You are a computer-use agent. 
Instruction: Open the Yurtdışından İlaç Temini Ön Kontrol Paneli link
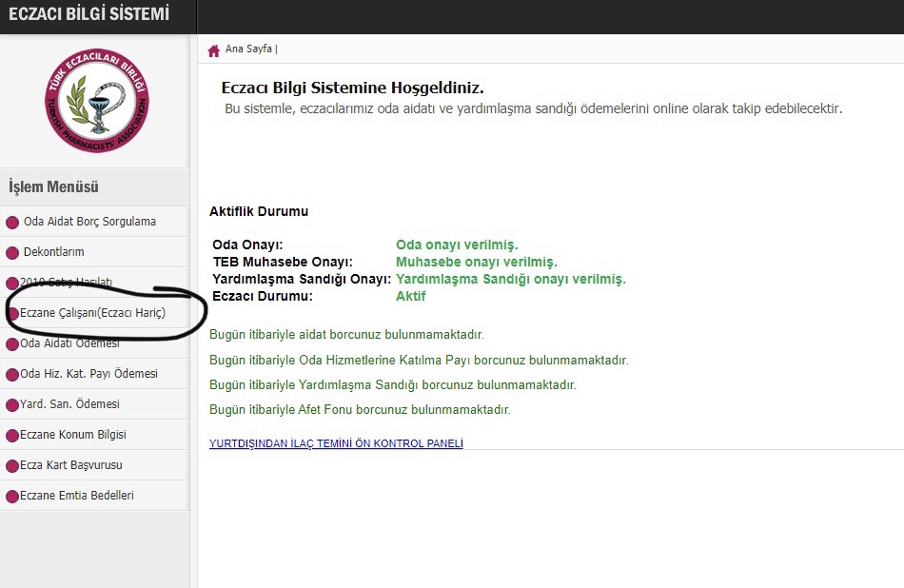coord(336,443)
